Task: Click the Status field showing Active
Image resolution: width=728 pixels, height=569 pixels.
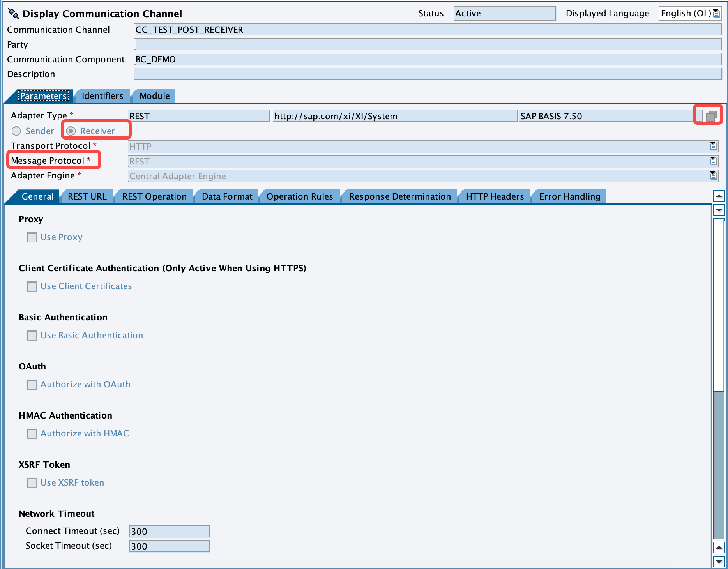Action: coord(505,14)
